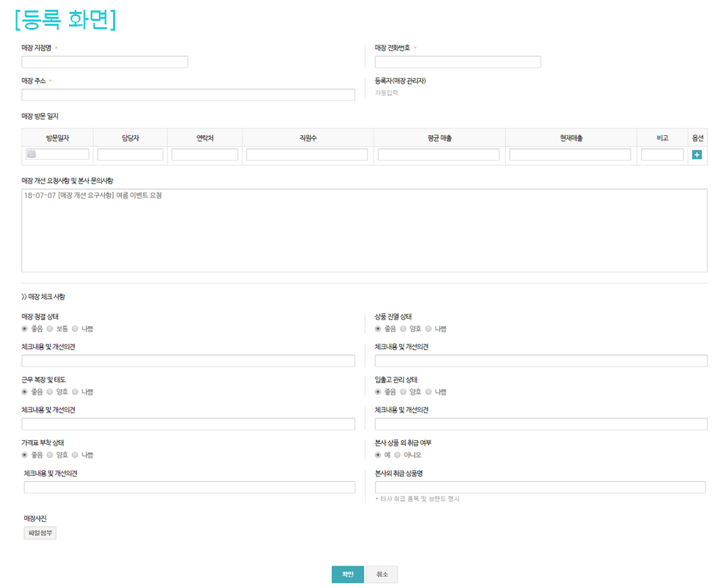Select 보통 for 매장 청결 상태

[x=50, y=329]
